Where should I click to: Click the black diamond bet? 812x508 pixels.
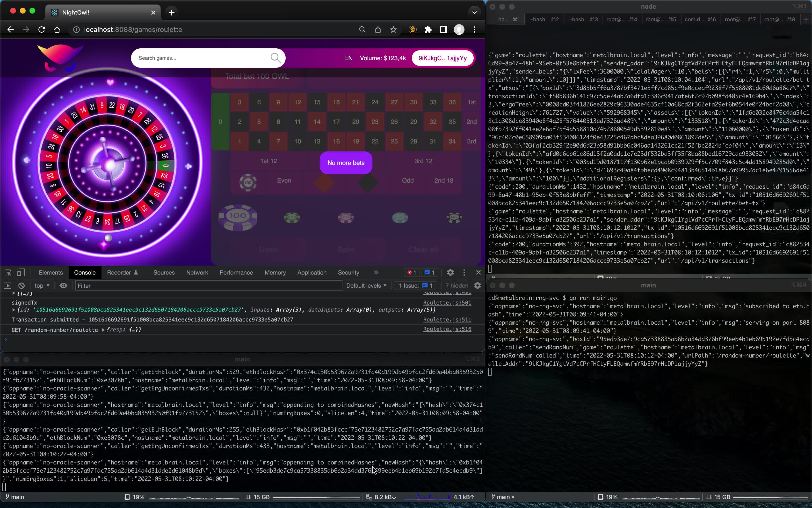pyautogui.click(x=368, y=183)
